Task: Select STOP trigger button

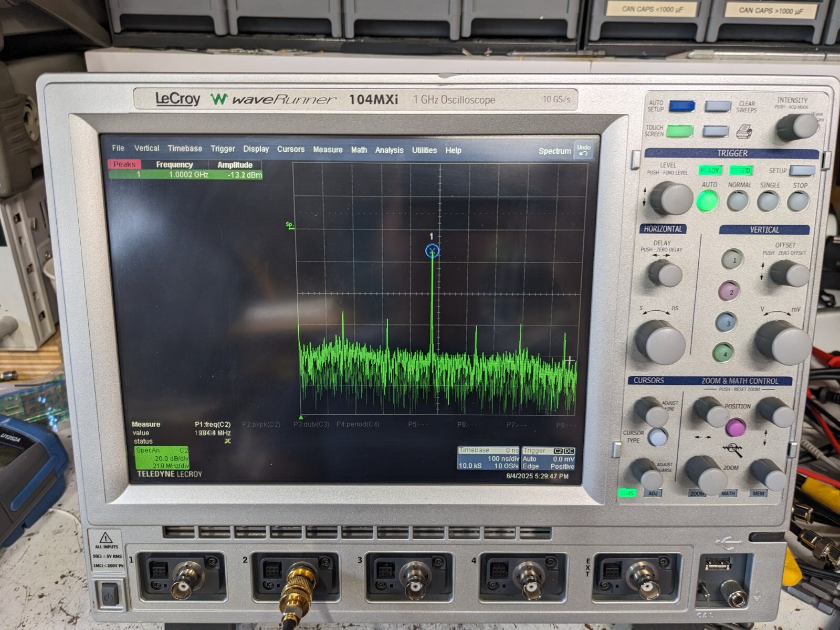Action: click(x=798, y=202)
